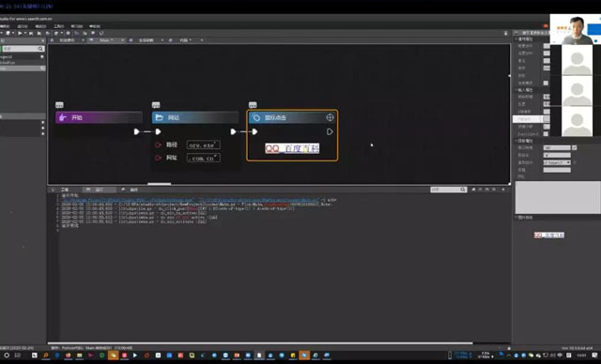Screen dimensions: 601x364
Task: Click the red pin icon beside 路径
Action: 158,145
